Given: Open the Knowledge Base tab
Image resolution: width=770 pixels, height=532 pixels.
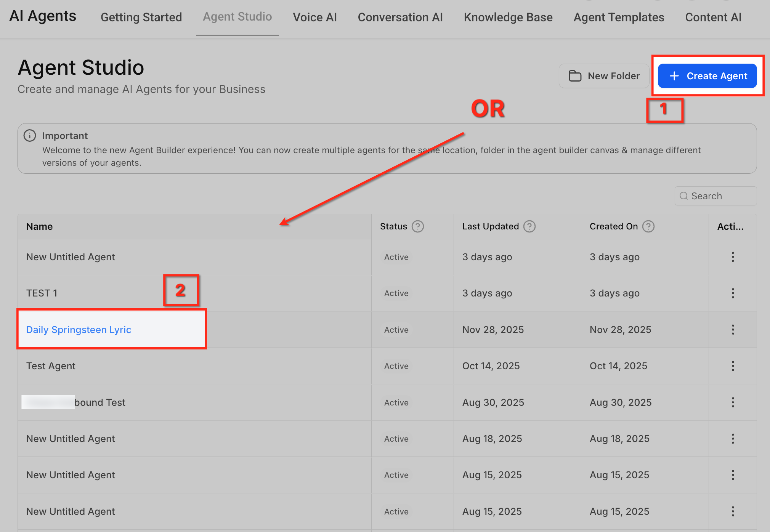Looking at the screenshot, I should [508, 17].
